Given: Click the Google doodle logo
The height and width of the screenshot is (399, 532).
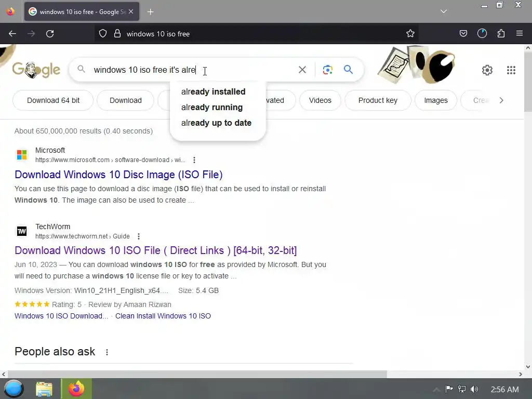Looking at the screenshot, I should [36, 70].
